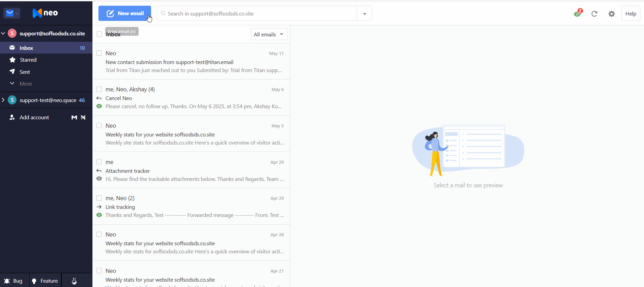Tick the Apr 21 Neo email checkbox
Screen dimensions: 644x287
(x=99, y=270)
